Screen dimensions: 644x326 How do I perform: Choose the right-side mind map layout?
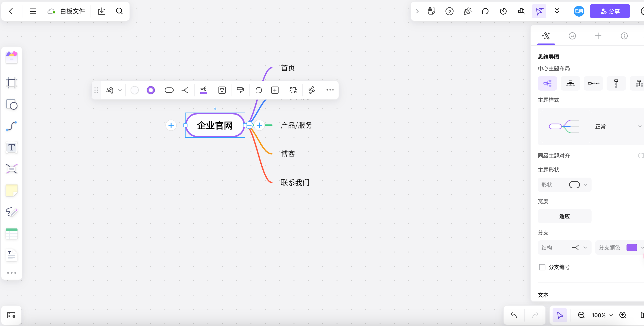(547, 83)
